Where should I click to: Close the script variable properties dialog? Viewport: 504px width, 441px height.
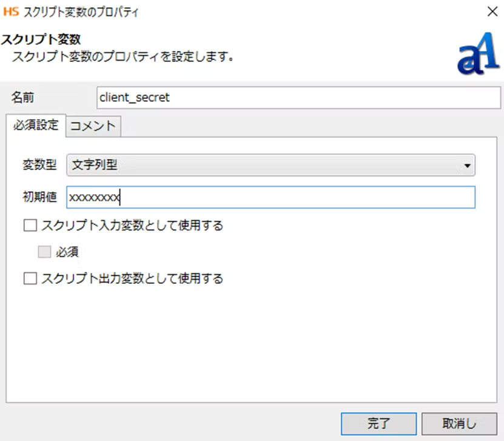[491, 12]
